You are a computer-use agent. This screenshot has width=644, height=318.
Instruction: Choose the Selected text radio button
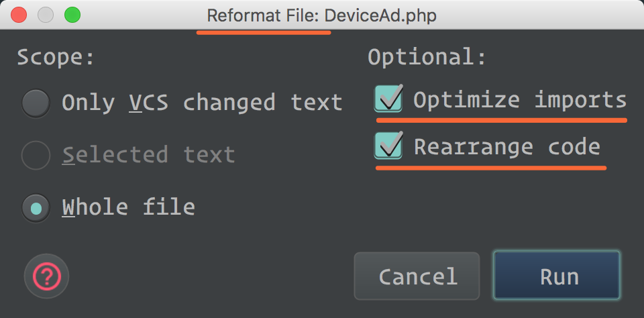(x=36, y=156)
